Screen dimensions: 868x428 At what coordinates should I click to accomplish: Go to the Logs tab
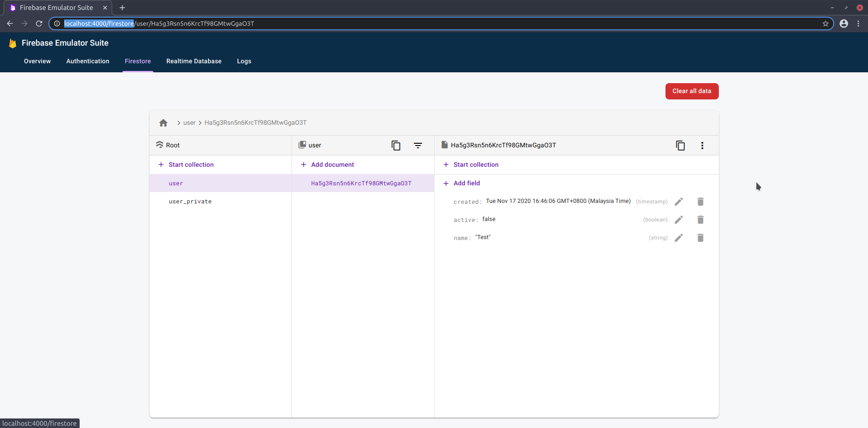point(244,61)
